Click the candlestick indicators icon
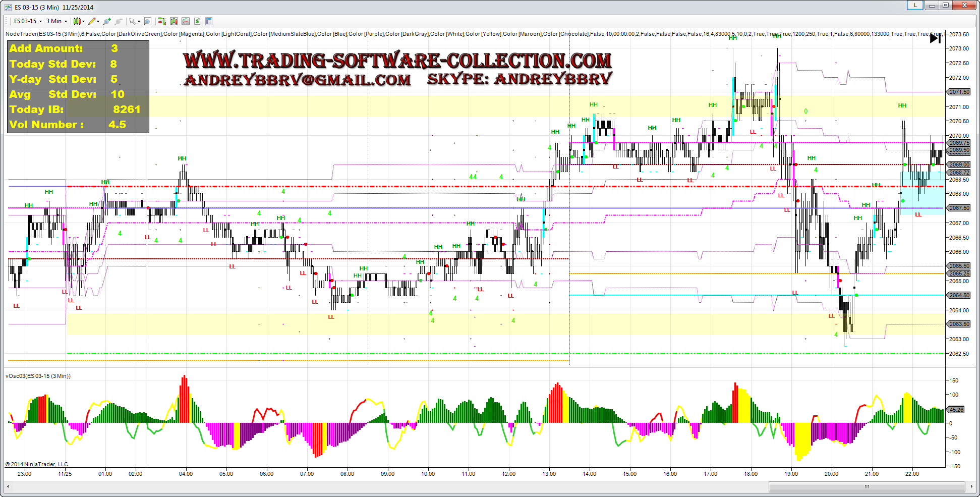Image resolution: width=980 pixels, height=497 pixels. pos(174,21)
